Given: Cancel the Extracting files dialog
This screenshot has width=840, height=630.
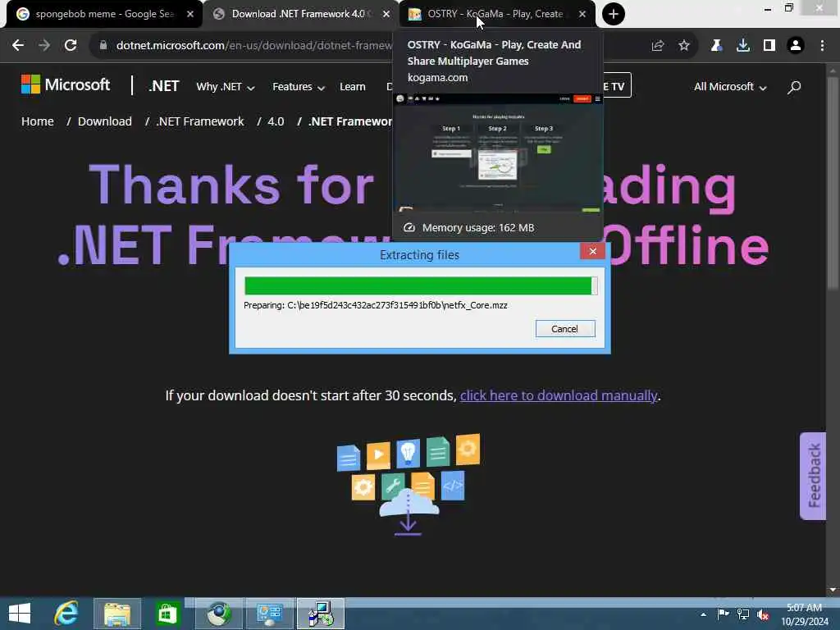Looking at the screenshot, I should pyautogui.click(x=565, y=329).
